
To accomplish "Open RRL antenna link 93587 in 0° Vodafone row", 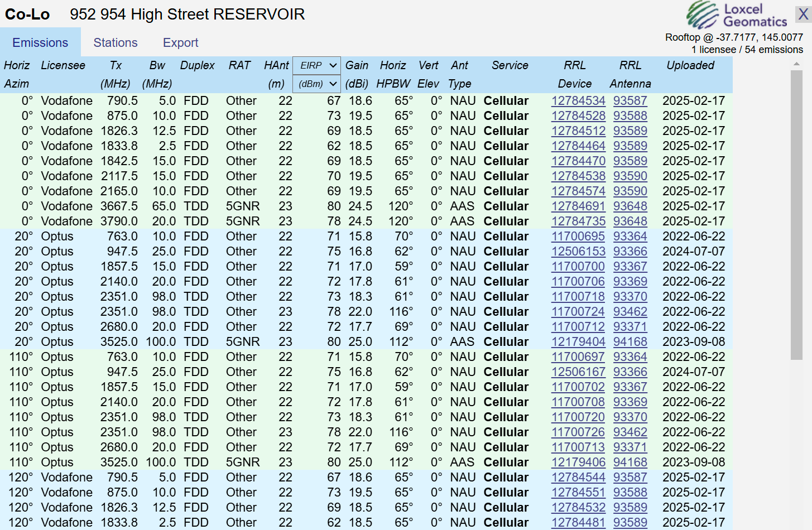I will click(630, 100).
